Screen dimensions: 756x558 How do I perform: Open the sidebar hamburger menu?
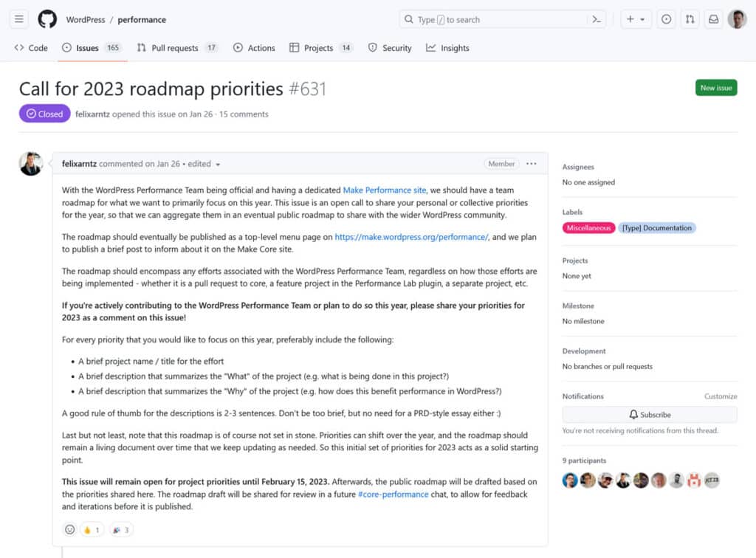tap(18, 19)
